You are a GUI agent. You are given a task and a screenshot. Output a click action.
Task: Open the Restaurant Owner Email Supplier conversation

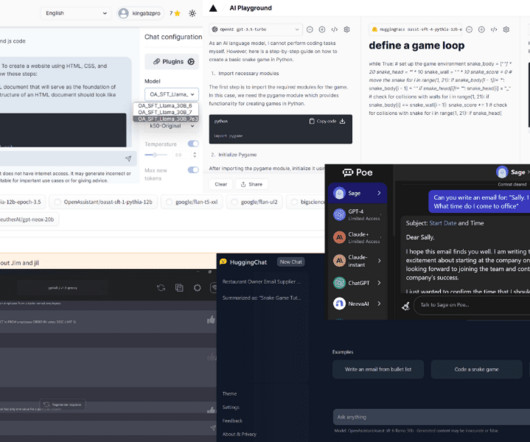click(x=262, y=281)
